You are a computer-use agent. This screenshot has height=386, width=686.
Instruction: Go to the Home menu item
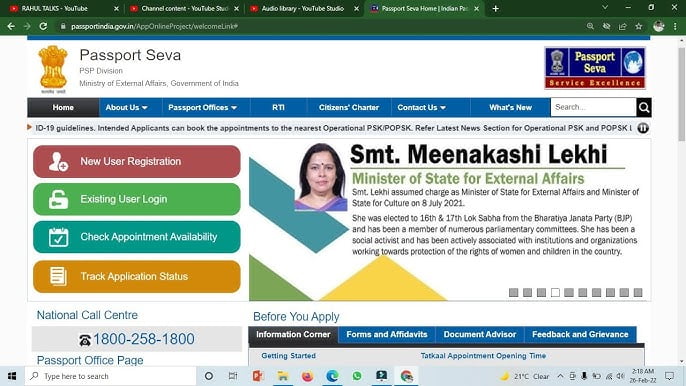[x=63, y=108]
